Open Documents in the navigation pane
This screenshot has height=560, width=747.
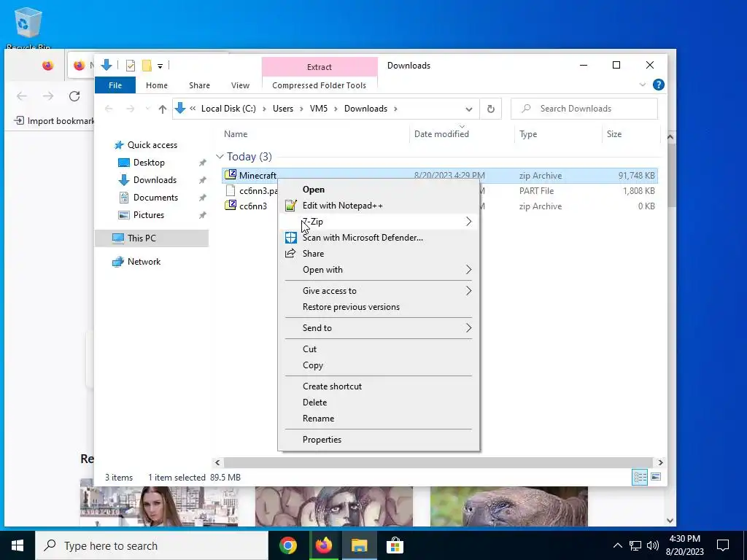tap(155, 198)
